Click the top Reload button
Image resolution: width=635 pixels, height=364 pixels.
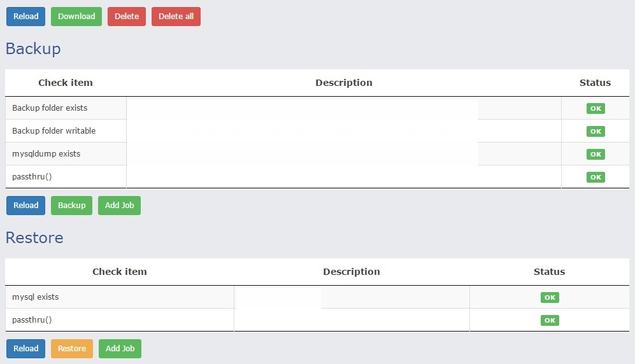tap(25, 17)
